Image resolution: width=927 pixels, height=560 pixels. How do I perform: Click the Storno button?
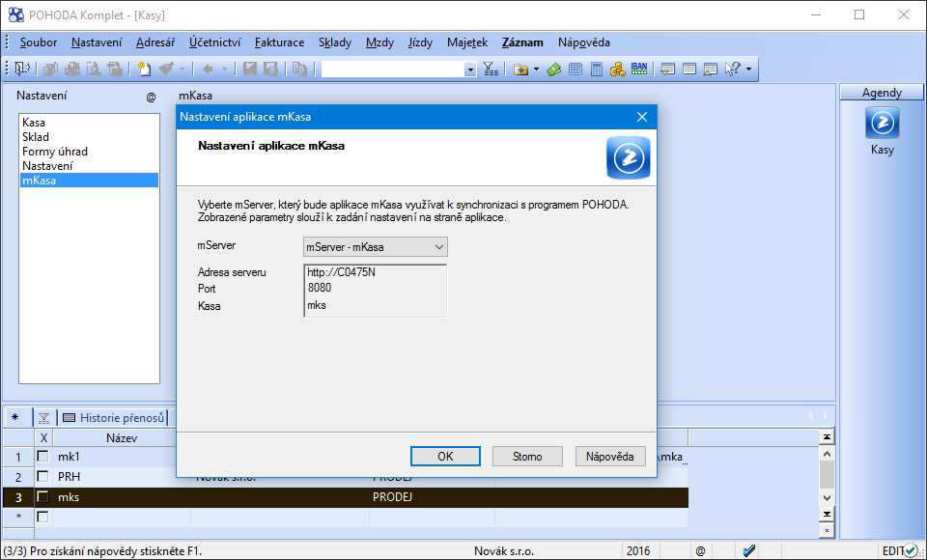pyautogui.click(x=527, y=456)
